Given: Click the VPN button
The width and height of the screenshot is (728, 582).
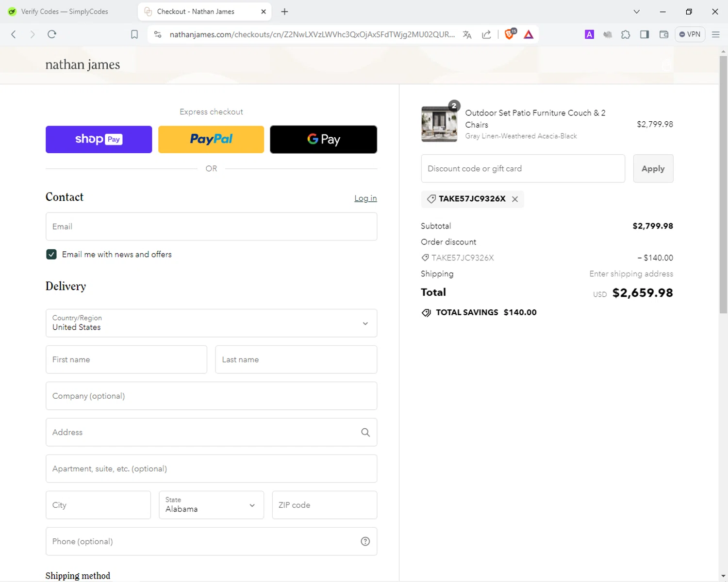Looking at the screenshot, I should (x=690, y=34).
